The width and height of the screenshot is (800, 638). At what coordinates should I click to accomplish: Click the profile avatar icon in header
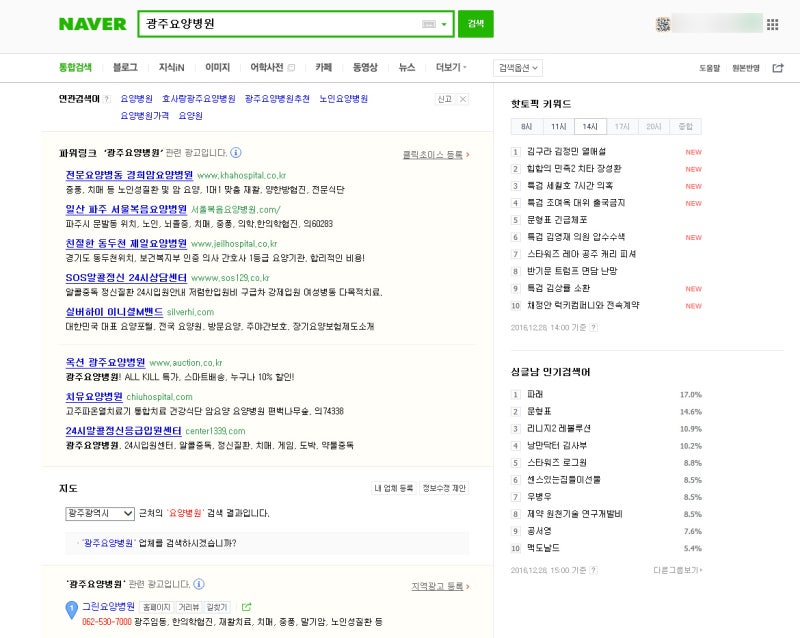(663, 24)
